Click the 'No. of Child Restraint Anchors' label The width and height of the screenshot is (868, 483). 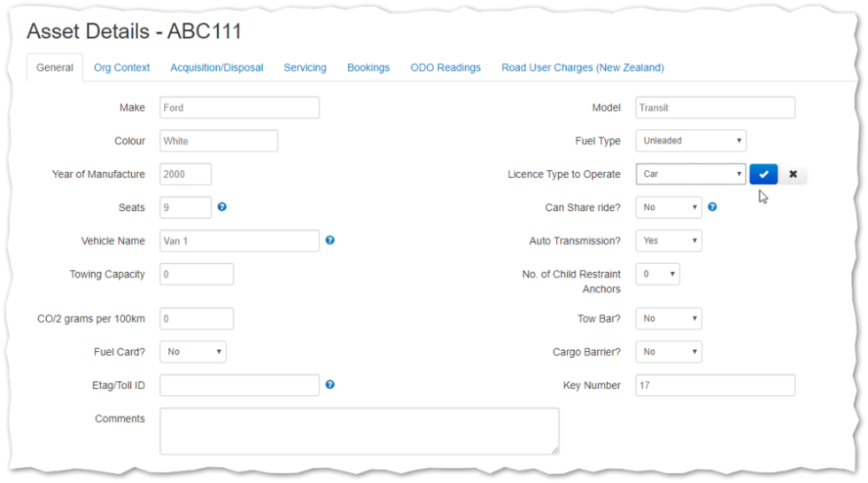point(571,282)
